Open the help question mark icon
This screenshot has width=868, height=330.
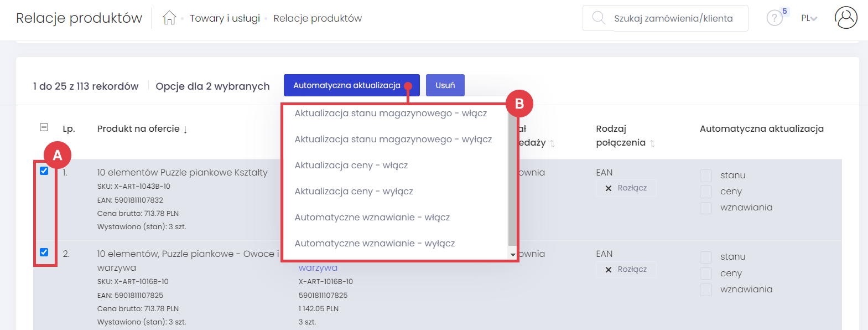(x=774, y=18)
